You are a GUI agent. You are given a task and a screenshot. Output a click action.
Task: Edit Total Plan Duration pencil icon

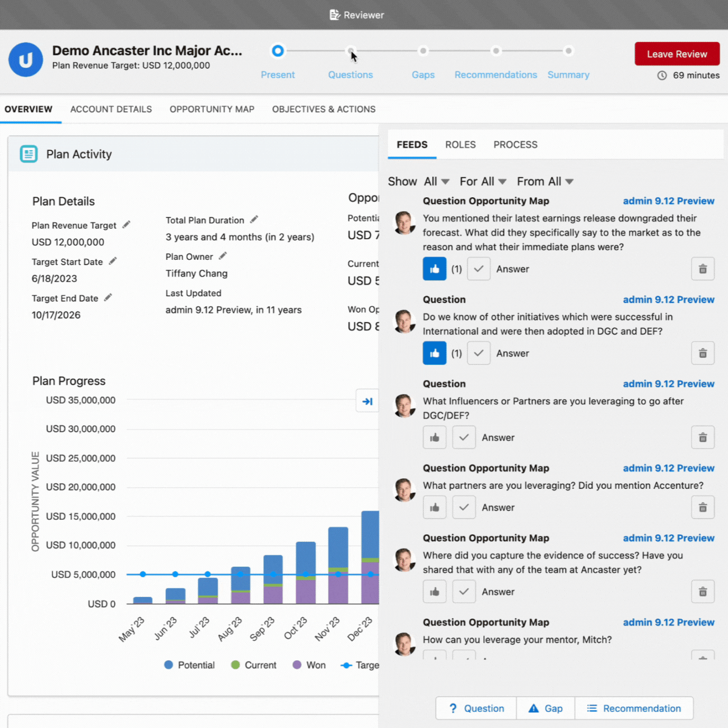(254, 220)
